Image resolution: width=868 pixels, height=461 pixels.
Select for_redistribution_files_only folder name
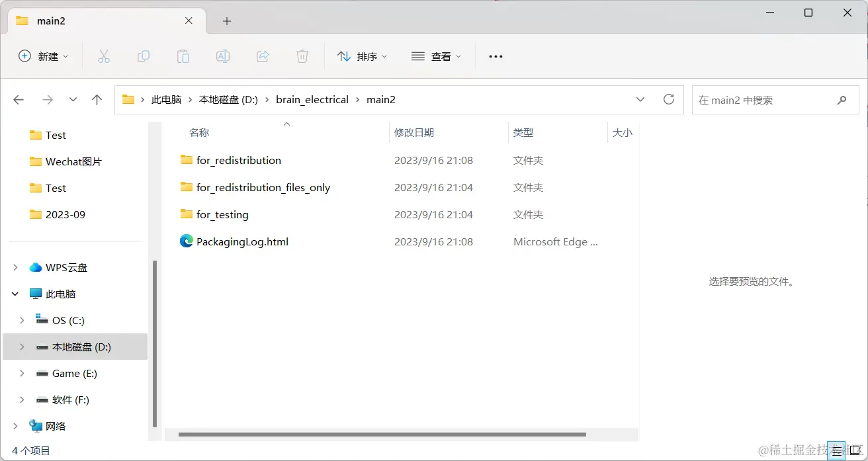263,188
